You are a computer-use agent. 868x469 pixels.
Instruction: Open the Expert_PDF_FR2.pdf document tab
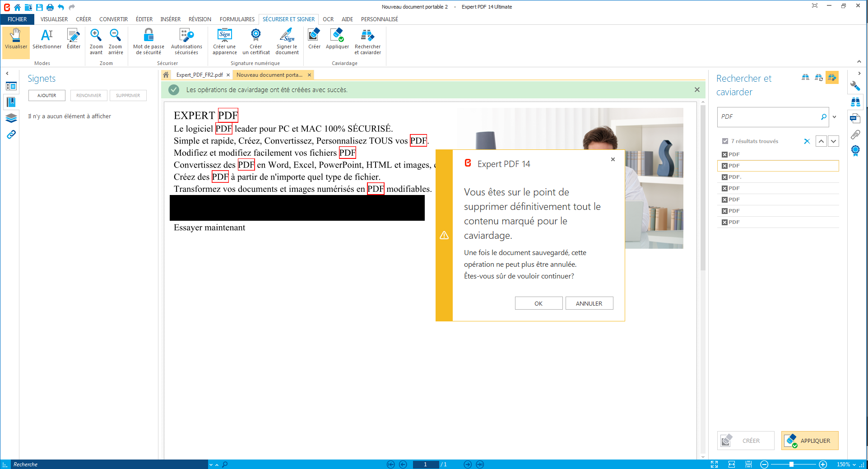pyautogui.click(x=200, y=75)
